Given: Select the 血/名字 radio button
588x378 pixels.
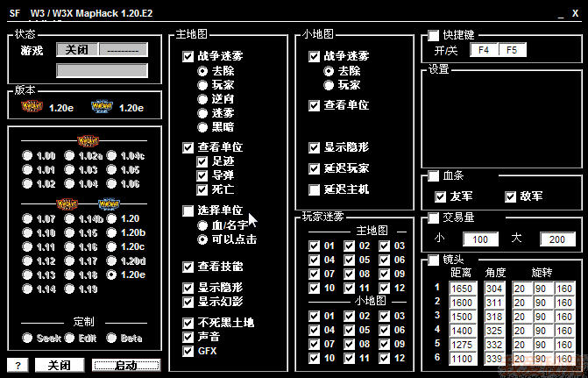Looking at the screenshot, I should [203, 225].
